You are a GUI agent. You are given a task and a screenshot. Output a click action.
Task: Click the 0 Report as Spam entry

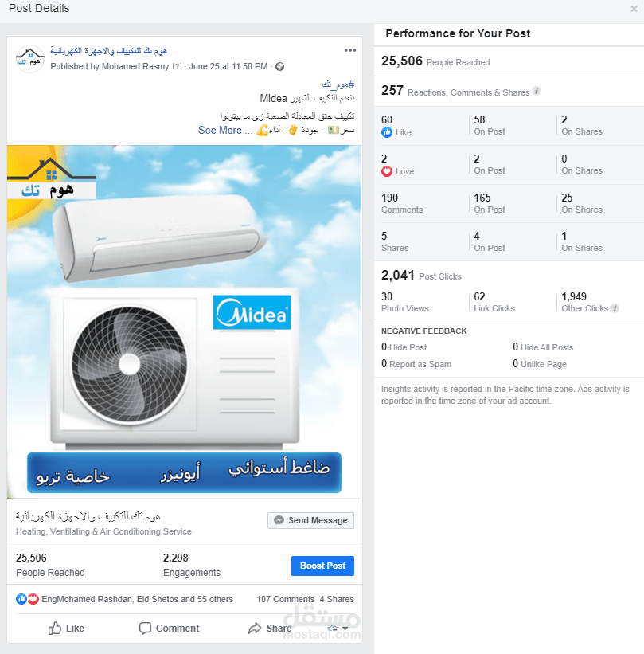[416, 364]
